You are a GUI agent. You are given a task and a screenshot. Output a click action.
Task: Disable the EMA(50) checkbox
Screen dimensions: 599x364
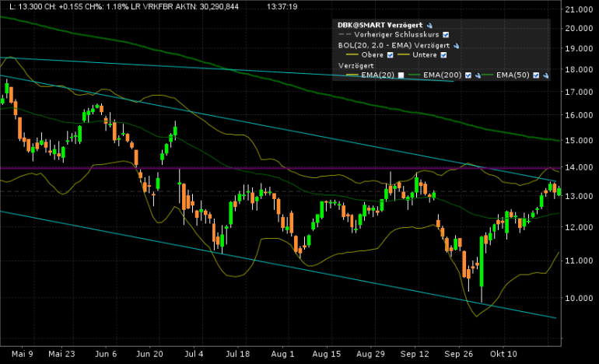pyautogui.click(x=536, y=75)
